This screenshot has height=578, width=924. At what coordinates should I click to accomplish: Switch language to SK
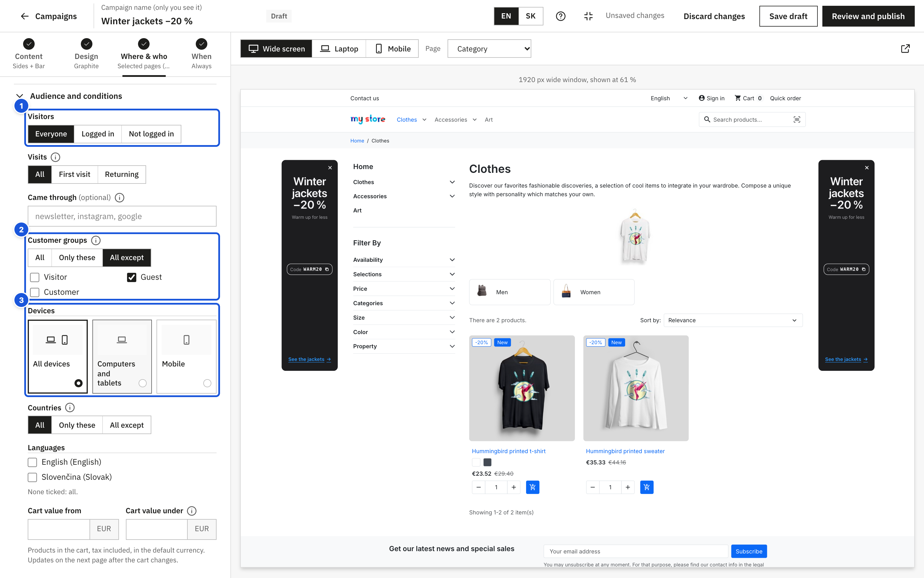pos(531,16)
